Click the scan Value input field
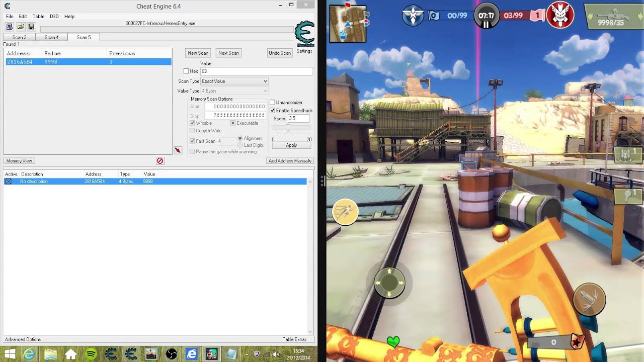644x362 pixels. pos(256,71)
